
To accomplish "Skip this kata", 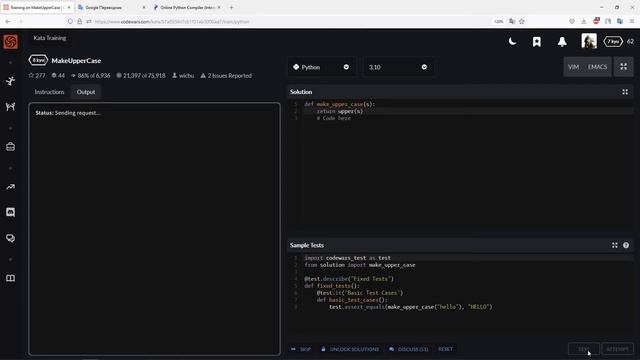I will [x=301, y=349].
